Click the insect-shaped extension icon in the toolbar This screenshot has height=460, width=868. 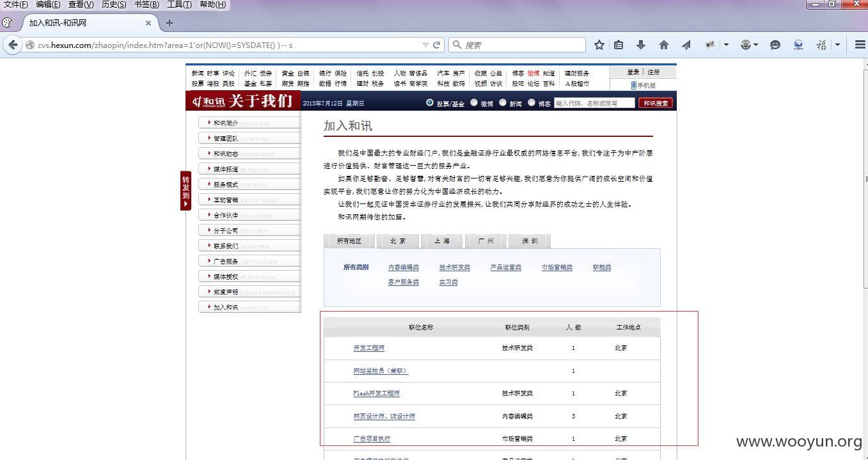(709, 45)
